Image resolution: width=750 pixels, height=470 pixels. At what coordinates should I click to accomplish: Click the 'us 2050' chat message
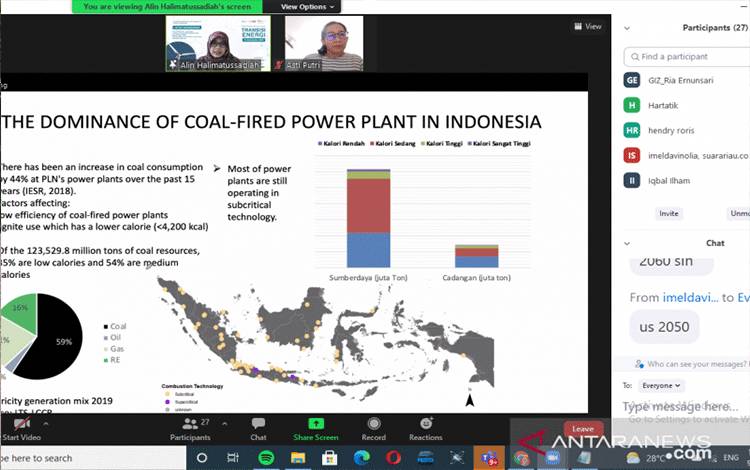tap(664, 327)
